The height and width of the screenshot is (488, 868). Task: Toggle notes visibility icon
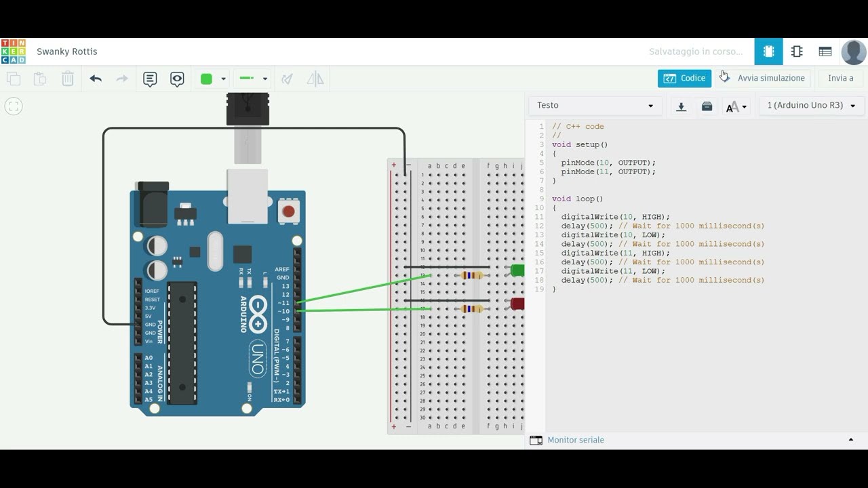[177, 79]
